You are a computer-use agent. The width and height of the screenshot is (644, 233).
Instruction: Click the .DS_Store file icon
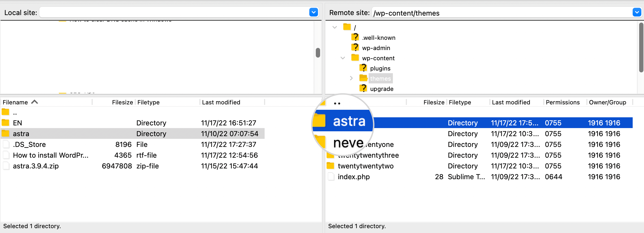click(6, 144)
